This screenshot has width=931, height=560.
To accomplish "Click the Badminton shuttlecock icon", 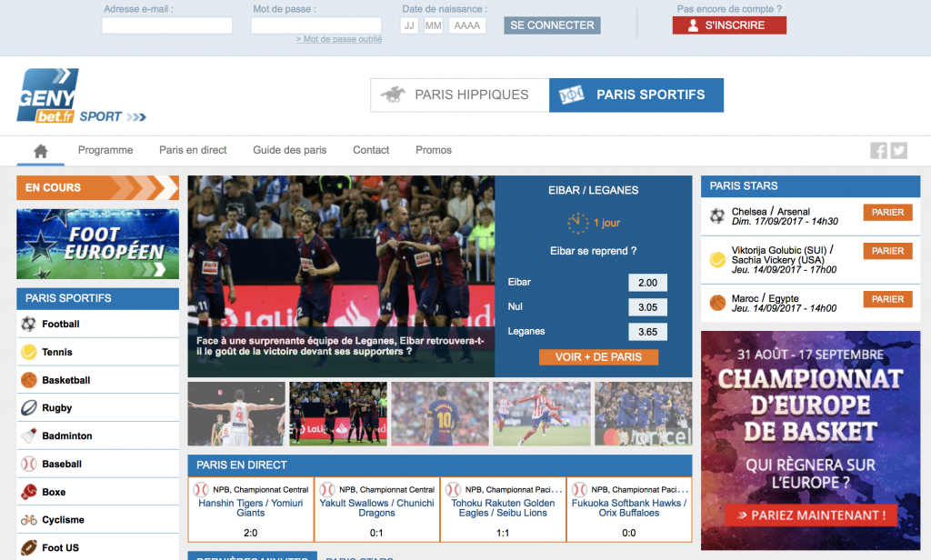I will point(28,435).
